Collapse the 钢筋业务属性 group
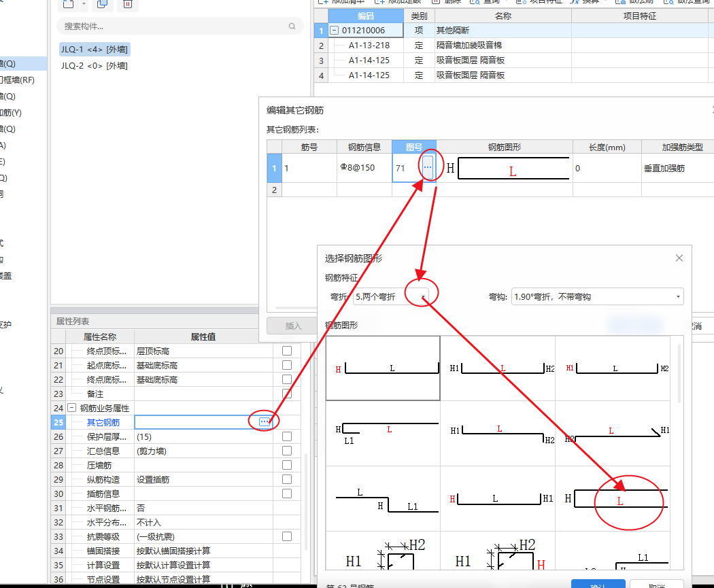This screenshot has height=588, width=714. point(71,408)
